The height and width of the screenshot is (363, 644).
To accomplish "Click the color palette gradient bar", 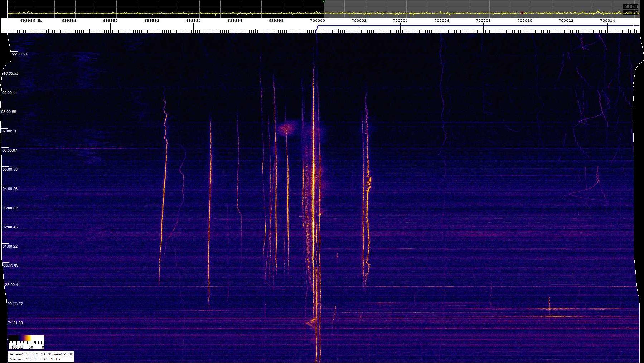I will pos(26,338).
